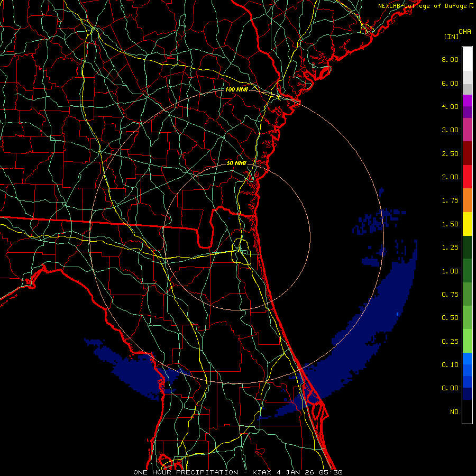Click the "05:30" timestamp

point(331,472)
